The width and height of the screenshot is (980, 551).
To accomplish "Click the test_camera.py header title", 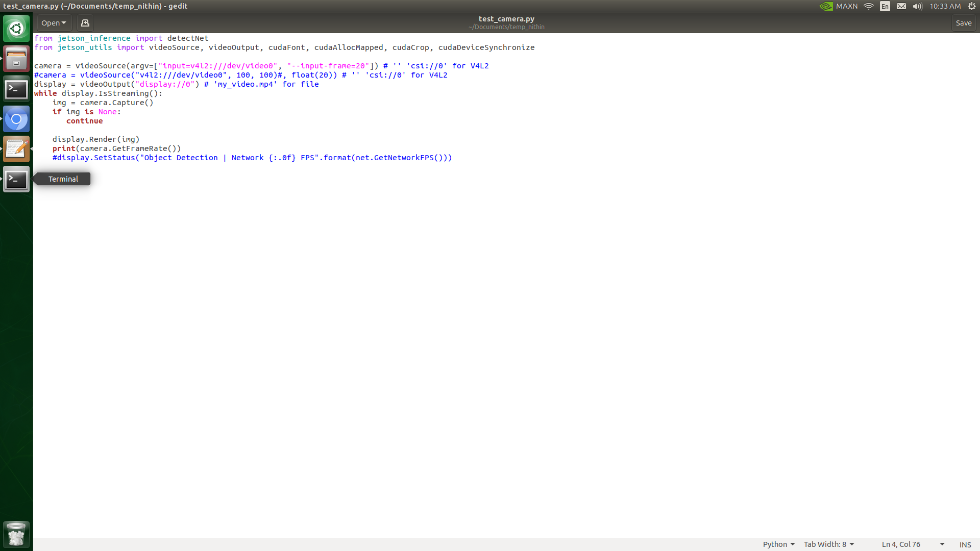I will point(506,19).
